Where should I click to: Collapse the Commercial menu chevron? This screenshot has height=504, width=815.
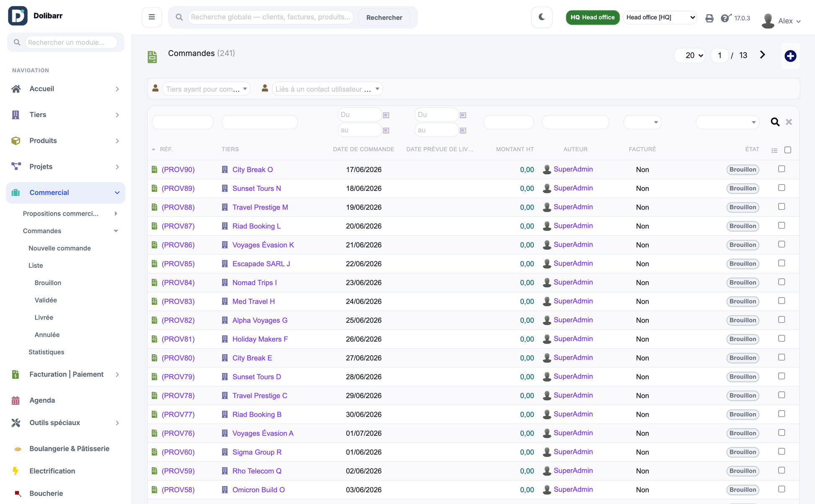[117, 193]
